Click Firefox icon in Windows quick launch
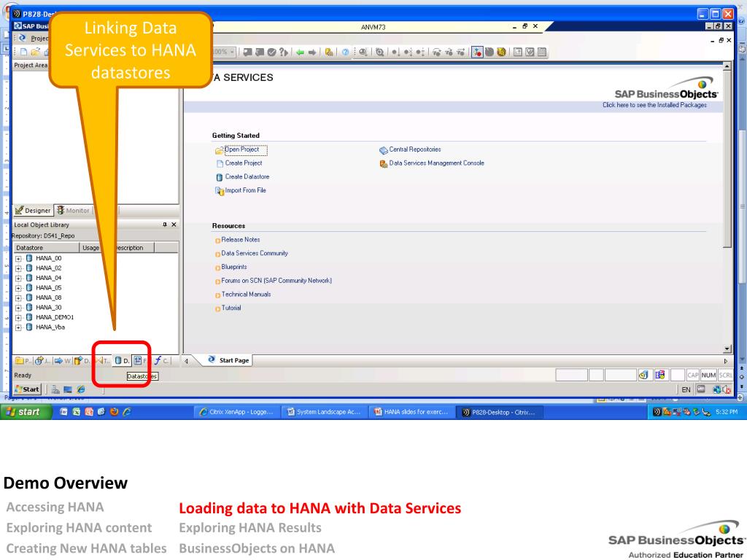Viewport: 747px width, 560px height. (114, 412)
